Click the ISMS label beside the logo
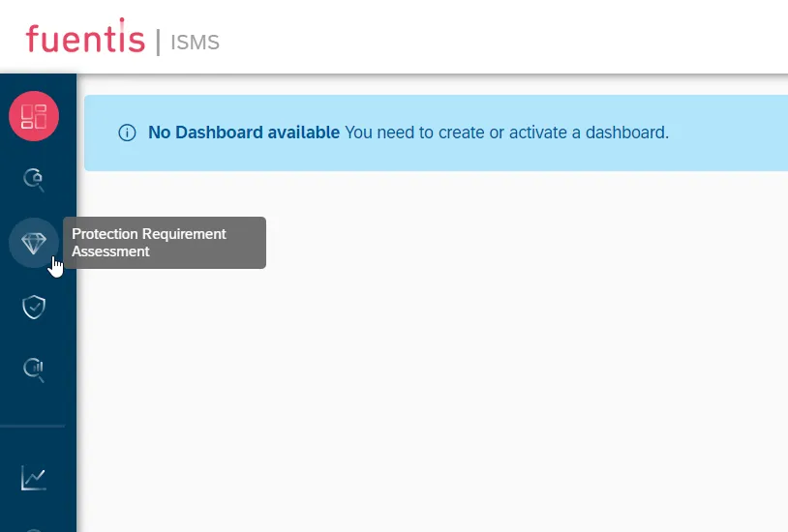This screenshot has height=532, width=788. pyautogui.click(x=195, y=43)
